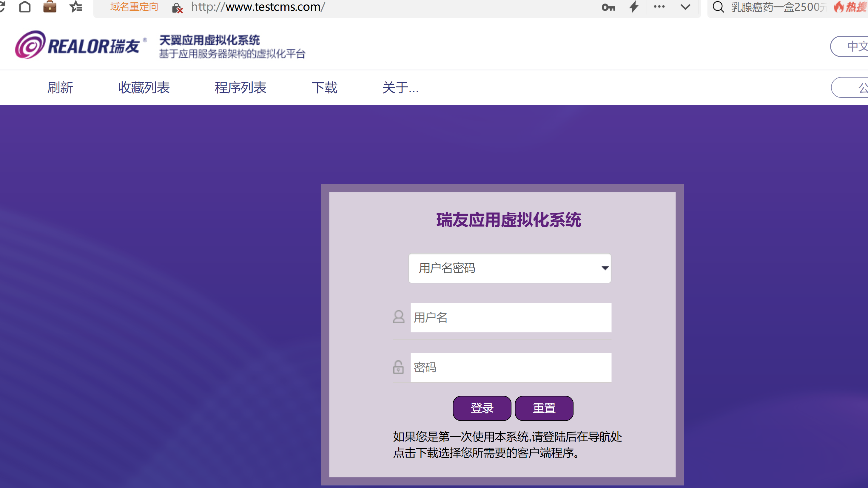The height and width of the screenshot is (488, 868).
Task: Expand the 用户名密码 login type dropdown
Action: 509,268
